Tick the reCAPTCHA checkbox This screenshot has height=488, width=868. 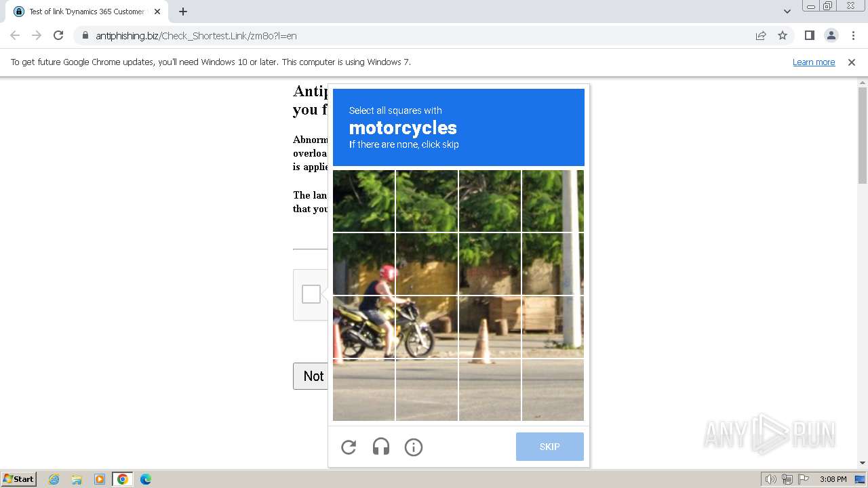tap(311, 294)
